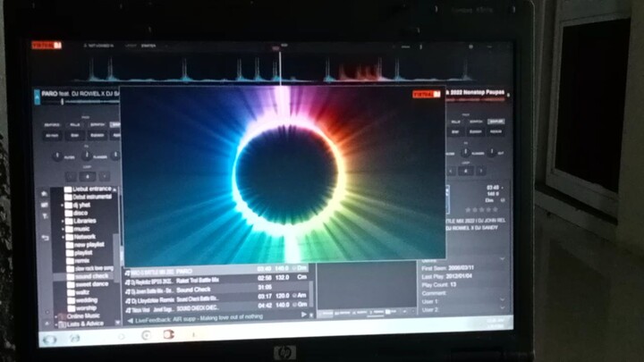Open the red app icon on taskbar
Viewport: 644px width, 362px height.
(167, 335)
